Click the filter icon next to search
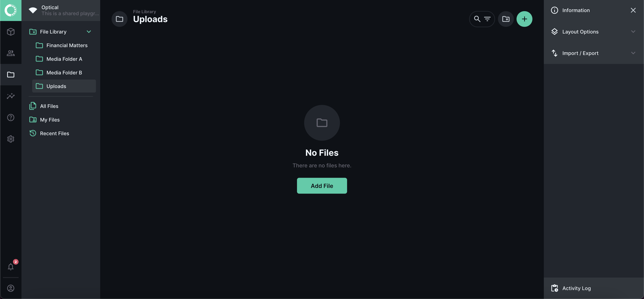644x299 pixels. pyautogui.click(x=487, y=19)
